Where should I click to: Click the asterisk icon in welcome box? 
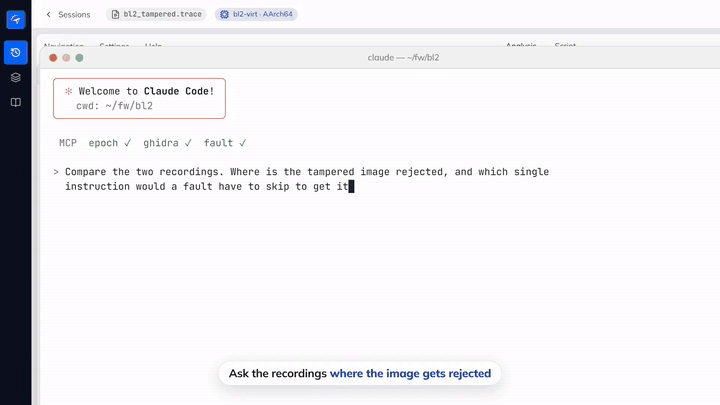pyautogui.click(x=68, y=91)
